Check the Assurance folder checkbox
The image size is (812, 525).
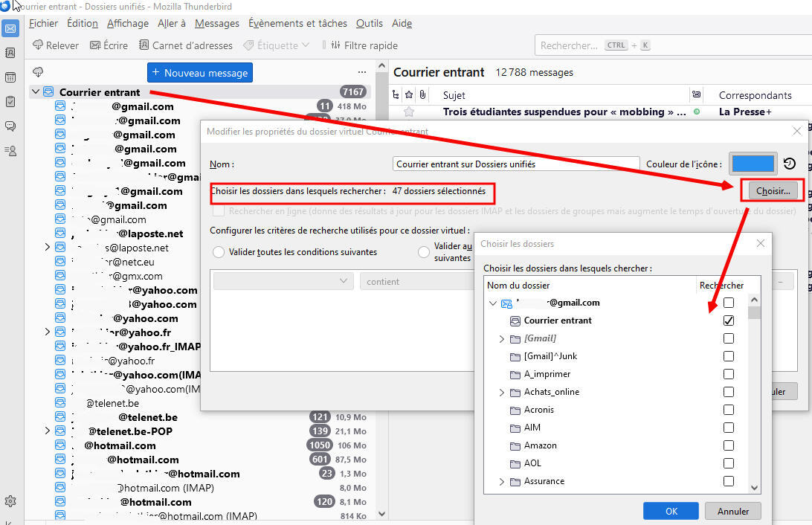[x=728, y=481]
